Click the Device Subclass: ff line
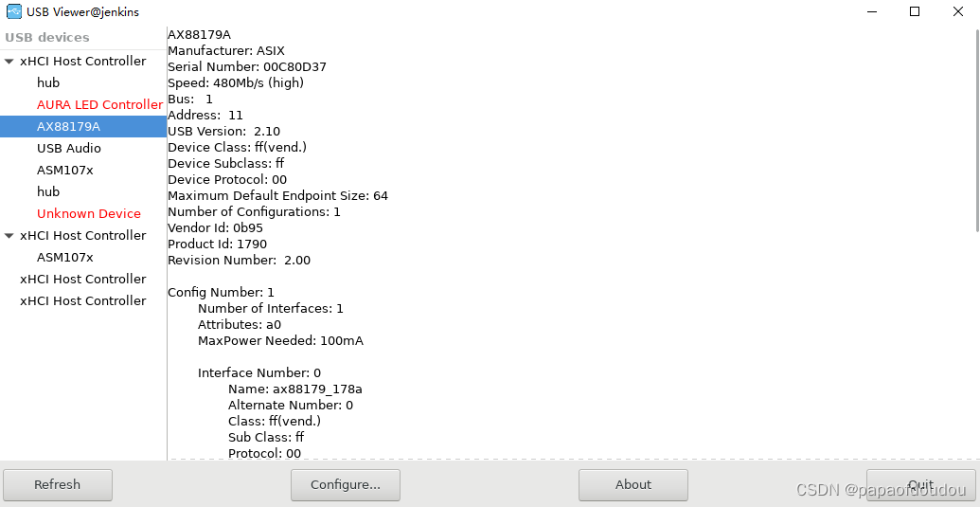 click(x=225, y=163)
